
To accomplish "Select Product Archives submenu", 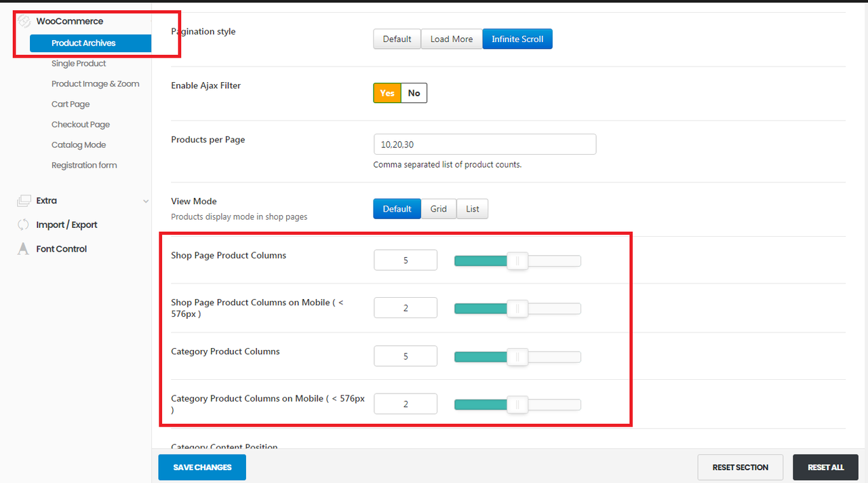I will [x=90, y=43].
